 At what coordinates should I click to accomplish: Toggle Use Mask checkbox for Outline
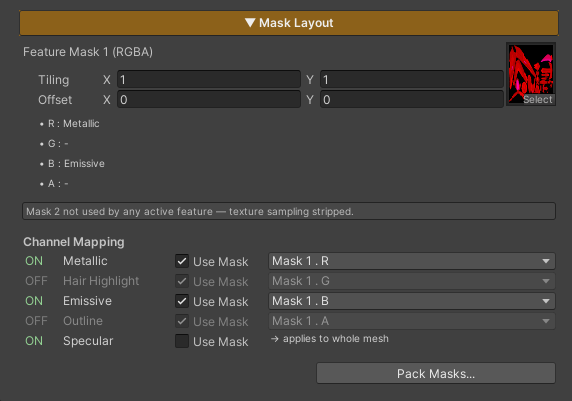pos(182,321)
